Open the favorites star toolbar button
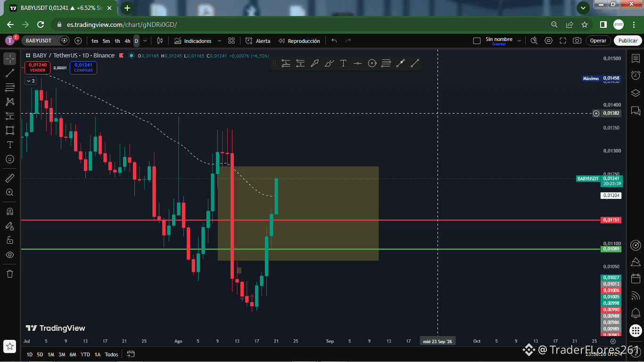This screenshot has height=362, width=644. tap(10, 346)
